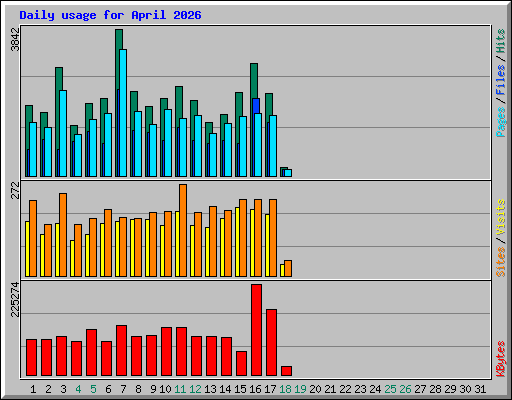512x400 pixels.
Task: Select green day 5 on the date axis
Action: click(x=93, y=389)
